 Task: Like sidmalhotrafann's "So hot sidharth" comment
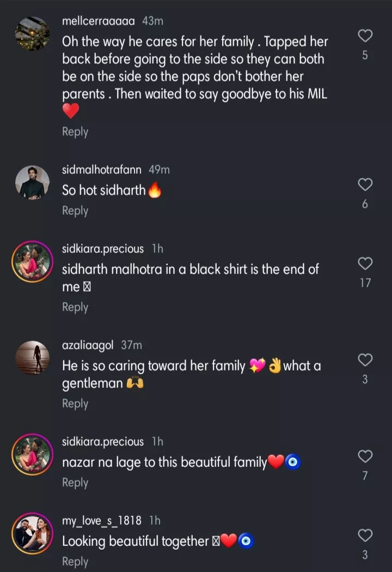tap(365, 185)
